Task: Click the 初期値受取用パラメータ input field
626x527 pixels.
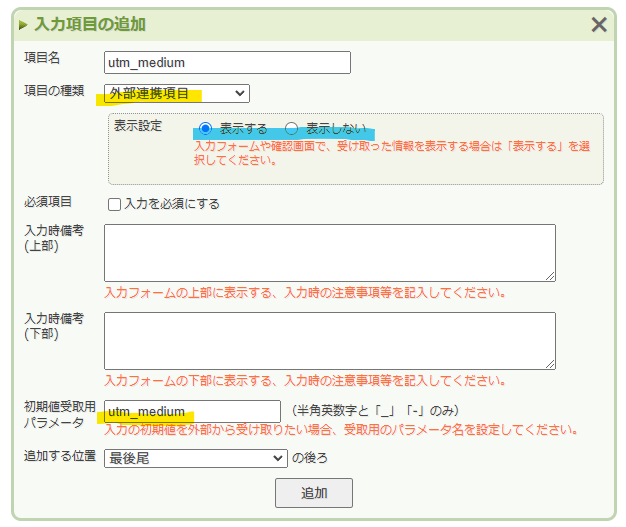Action: coord(192,411)
